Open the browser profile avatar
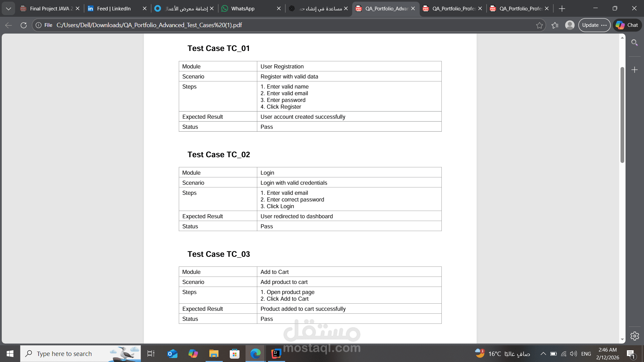 (569, 25)
